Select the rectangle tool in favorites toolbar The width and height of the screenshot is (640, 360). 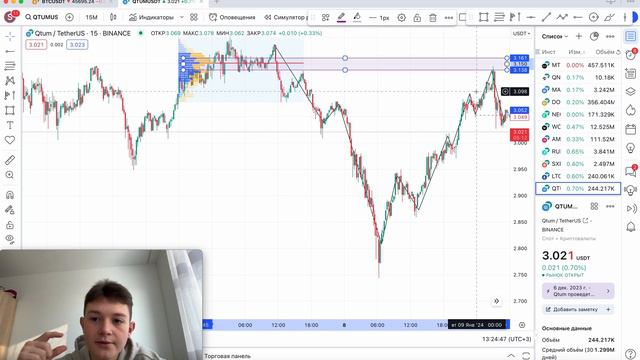click(x=484, y=17)
